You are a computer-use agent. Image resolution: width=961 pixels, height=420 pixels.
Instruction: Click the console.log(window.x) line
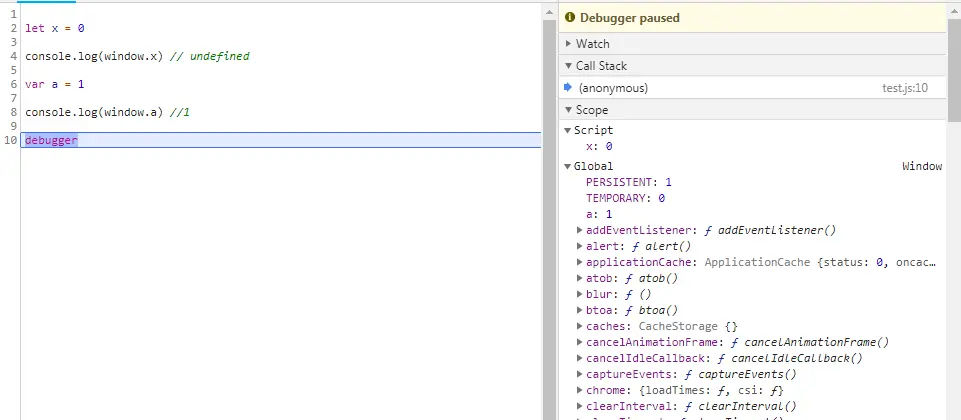[x=137, y=56]
